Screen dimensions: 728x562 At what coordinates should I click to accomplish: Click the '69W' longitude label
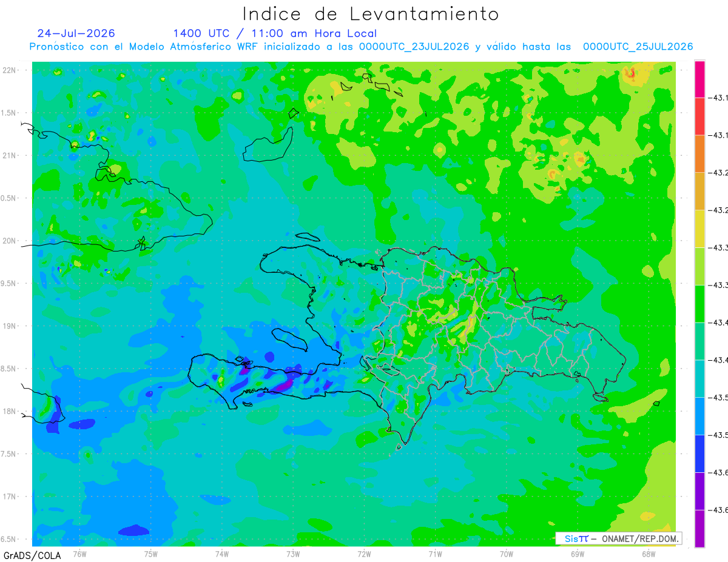coord(577,554)
